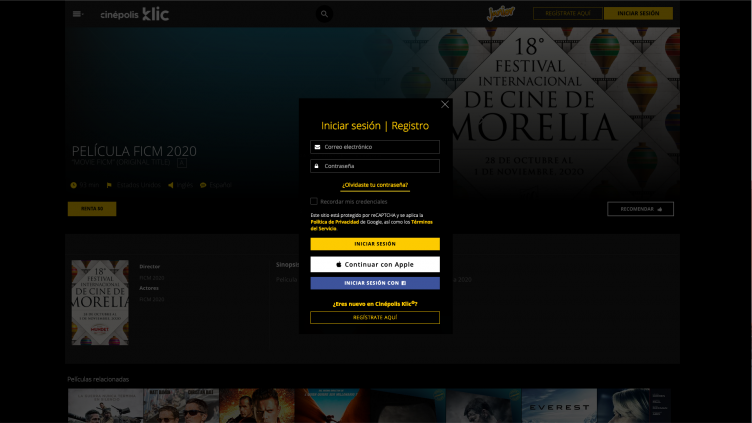
Task: Click Películas relacionadas heading
Action: (98, 379)
